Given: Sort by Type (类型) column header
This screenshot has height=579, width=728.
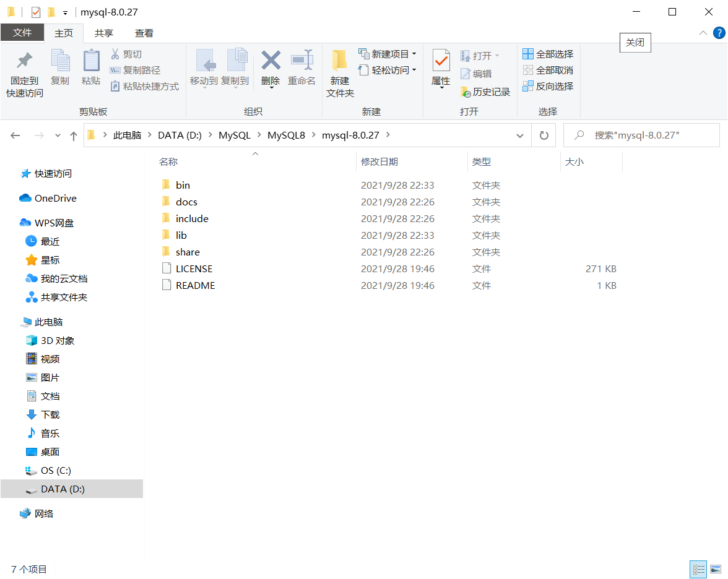Looking at the screenshot, I should tap(482, 162).
